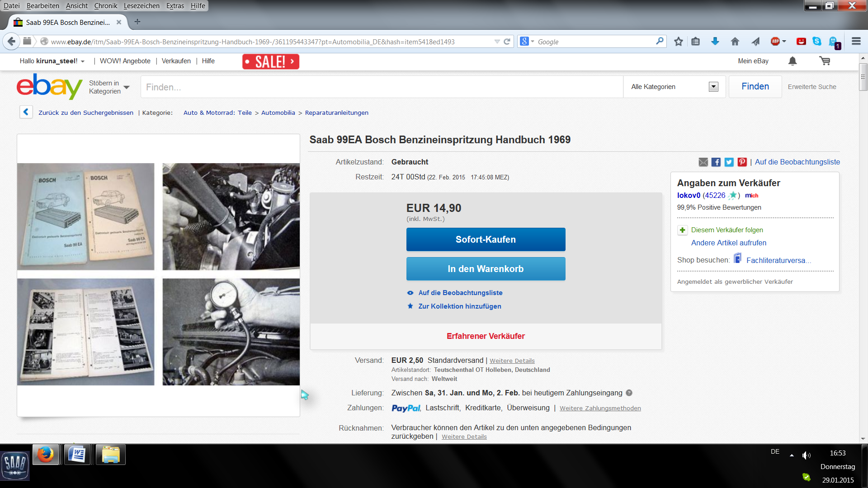
Task: Bookmark this page with the star icon
Action: point(678,42)
